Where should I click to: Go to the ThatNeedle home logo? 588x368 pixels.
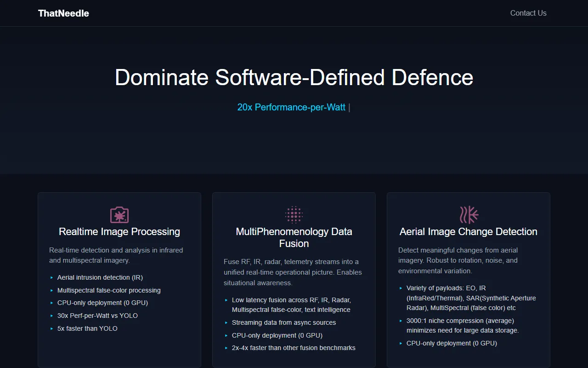(x=63, y=13)
